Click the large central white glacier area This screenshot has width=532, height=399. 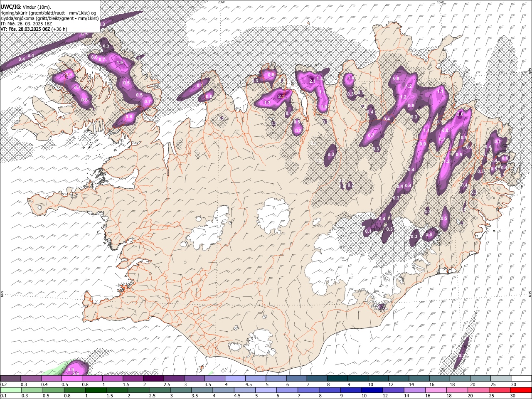[273, 215]
